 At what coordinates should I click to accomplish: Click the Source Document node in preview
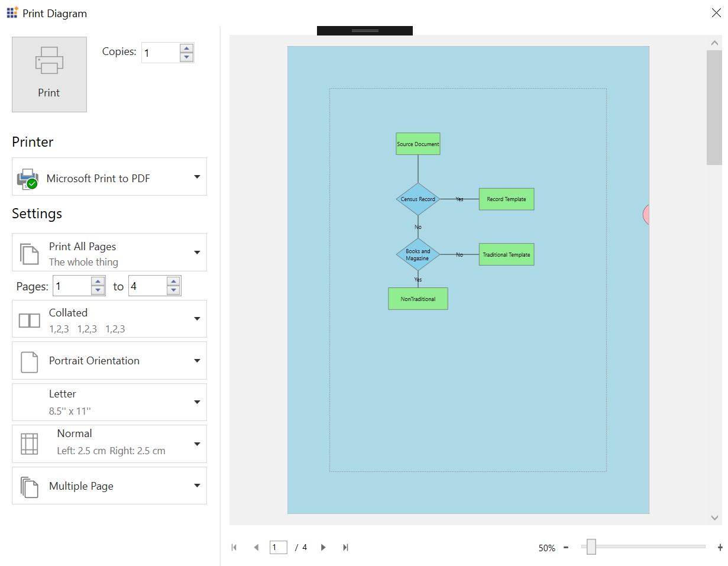click(418, 144)
